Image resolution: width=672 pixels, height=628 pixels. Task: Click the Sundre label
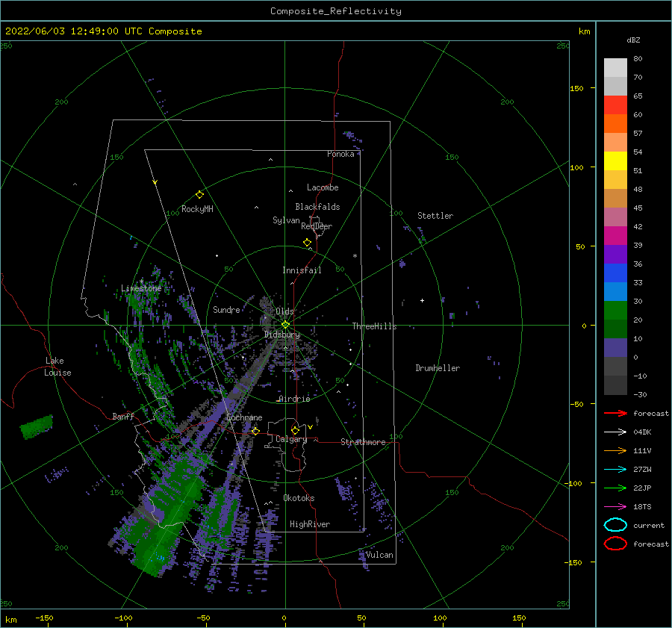226,309
